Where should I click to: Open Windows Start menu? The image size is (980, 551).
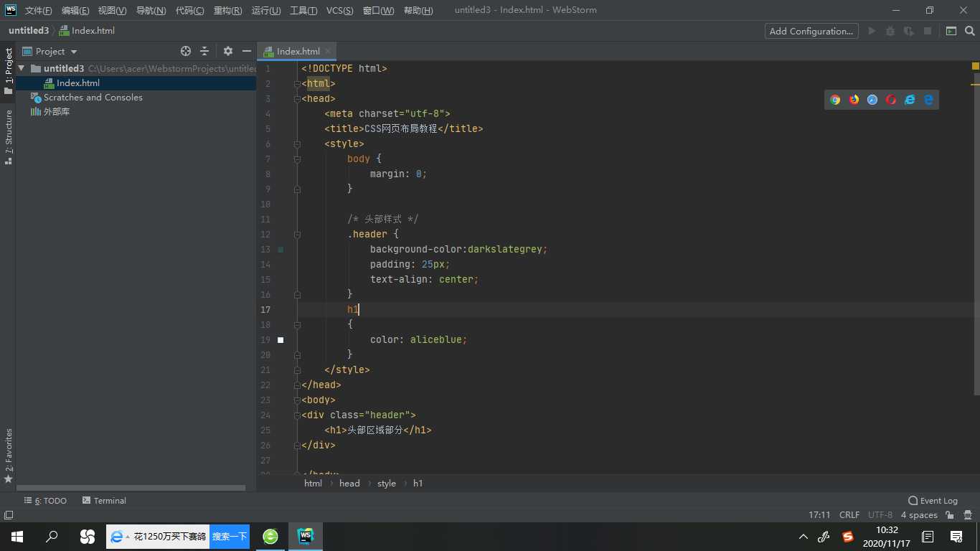17,536
